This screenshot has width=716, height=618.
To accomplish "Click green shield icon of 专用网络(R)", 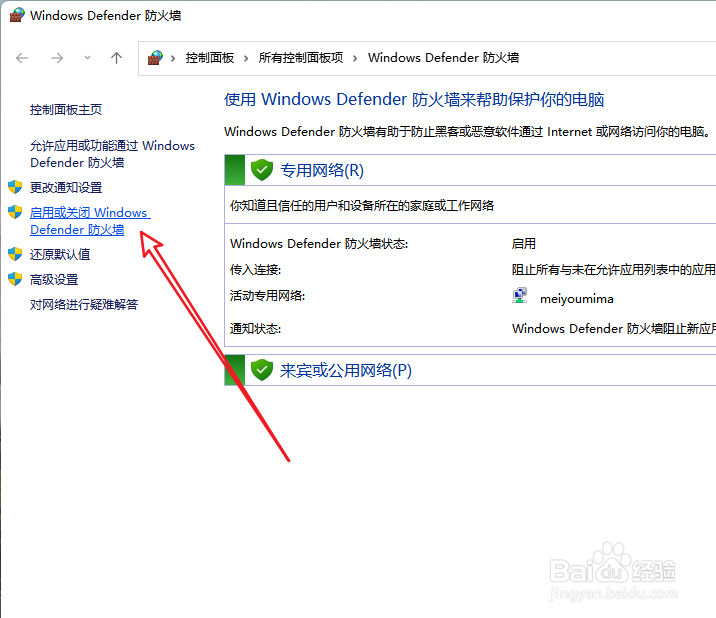I will [x=262, y=170].
